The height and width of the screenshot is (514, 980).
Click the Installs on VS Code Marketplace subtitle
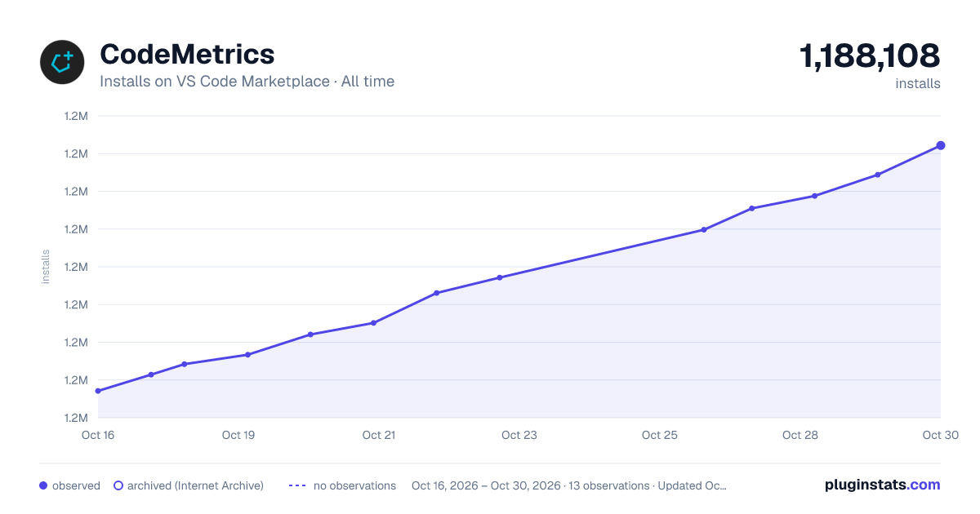click(x=247, y=82)
